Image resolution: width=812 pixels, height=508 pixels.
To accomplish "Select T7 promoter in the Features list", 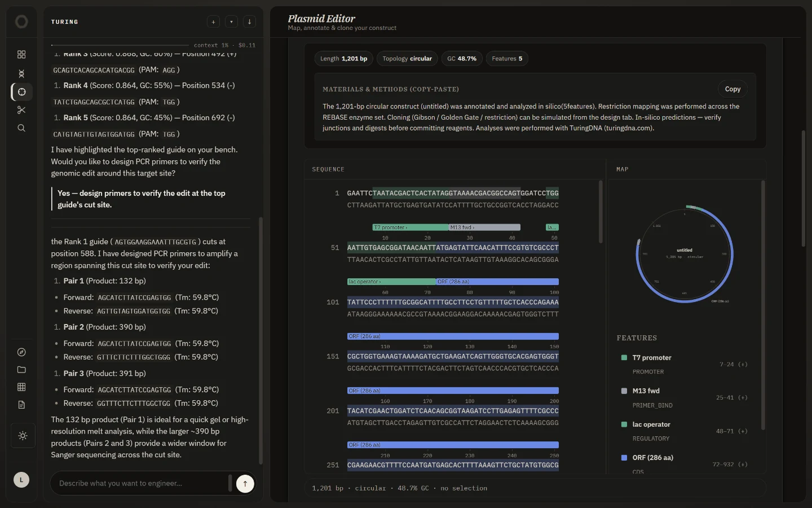I will pyautogui.click(x=684, y=365).
